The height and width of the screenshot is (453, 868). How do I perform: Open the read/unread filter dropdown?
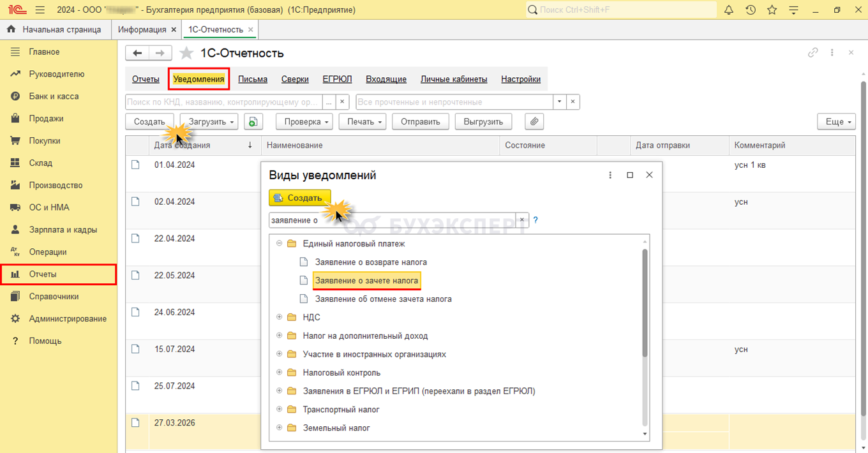pos(560,102)
